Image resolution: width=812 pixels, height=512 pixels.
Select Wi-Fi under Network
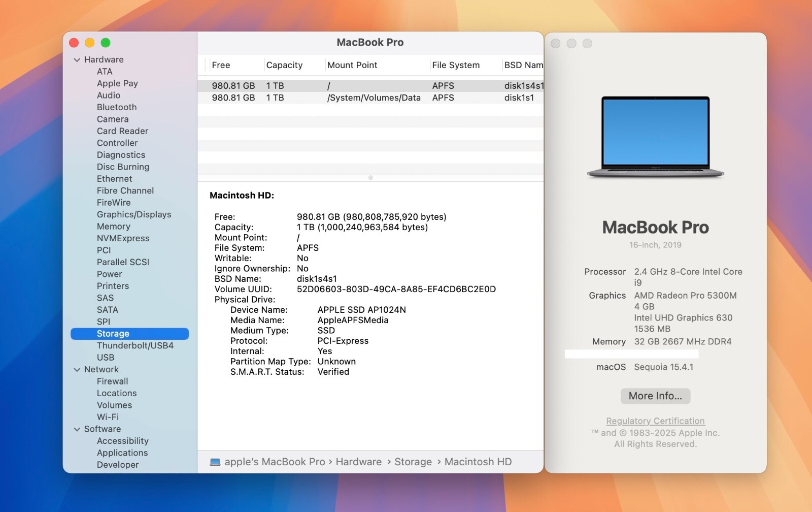point(108,417)
